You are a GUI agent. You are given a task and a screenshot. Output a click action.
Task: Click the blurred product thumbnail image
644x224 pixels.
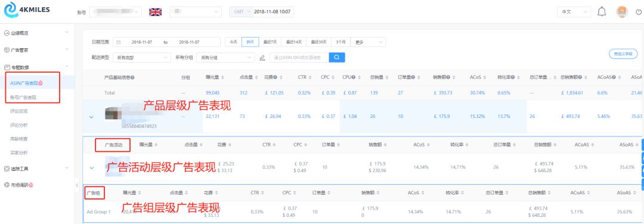click(x=113, y=113)
